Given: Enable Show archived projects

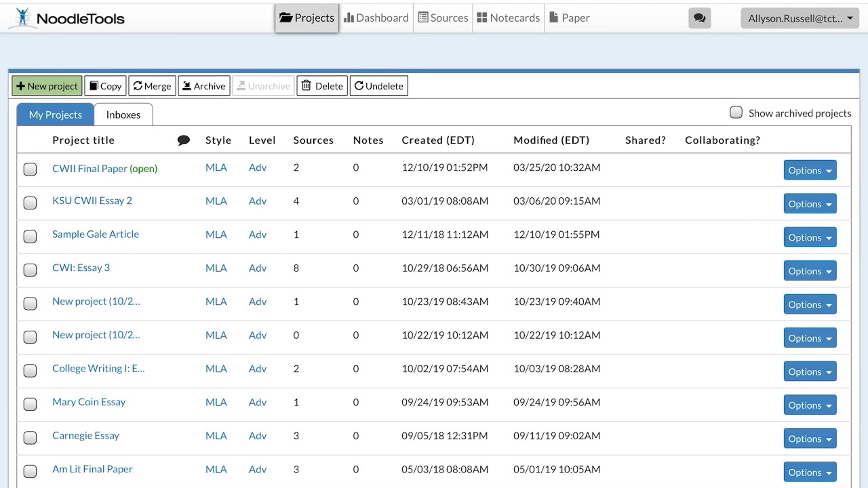Looking at the screenshot, I should pyautogui.click(x=736, y=113).
